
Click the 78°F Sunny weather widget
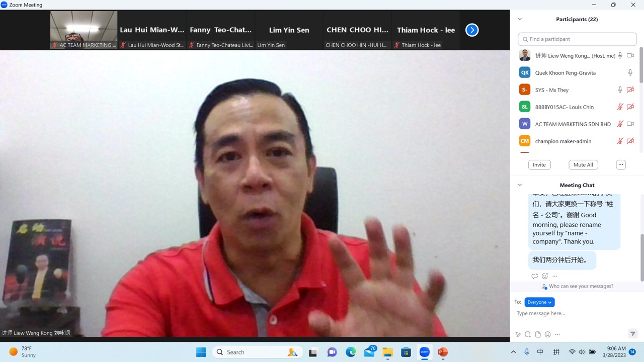[x=23, y=352]
